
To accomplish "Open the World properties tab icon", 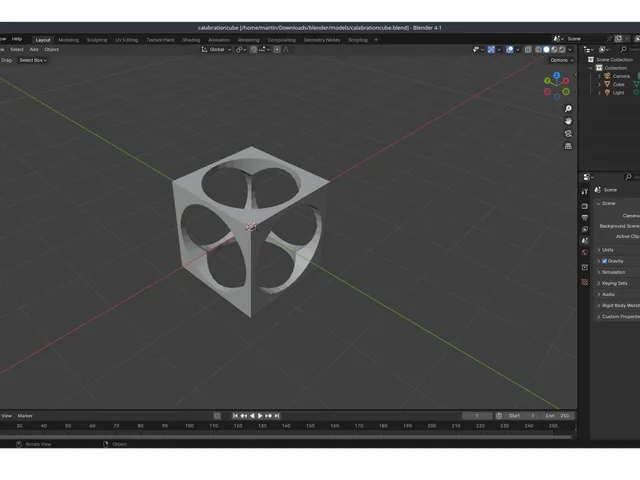I will point(584,253).
